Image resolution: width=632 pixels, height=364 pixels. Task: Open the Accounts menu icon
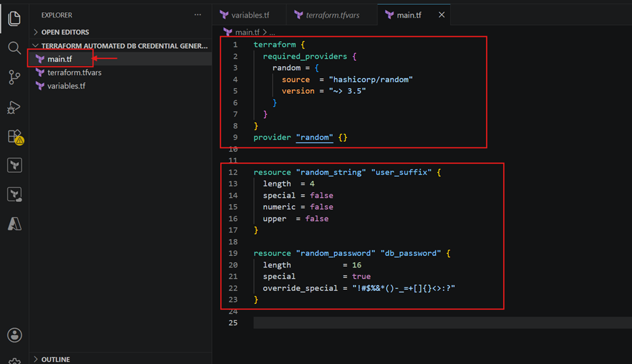[x=14, y=335]
